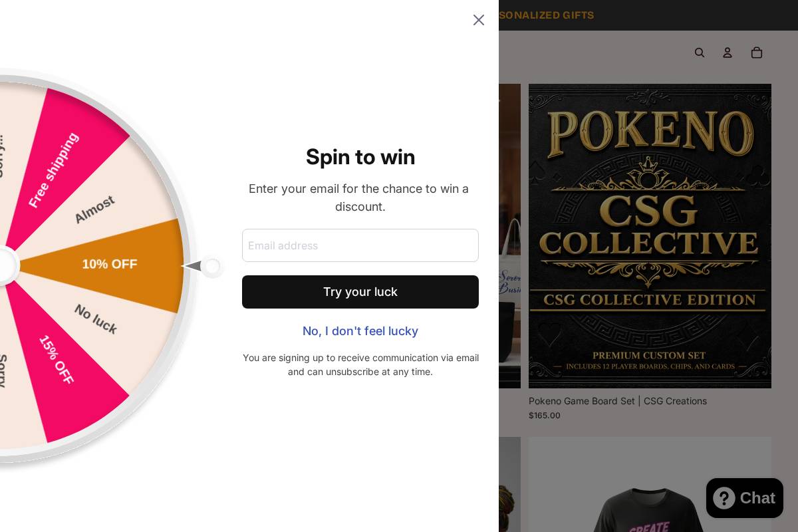Click into the Email address field
This screenshot has width=798, height=532.
[360, 245]
